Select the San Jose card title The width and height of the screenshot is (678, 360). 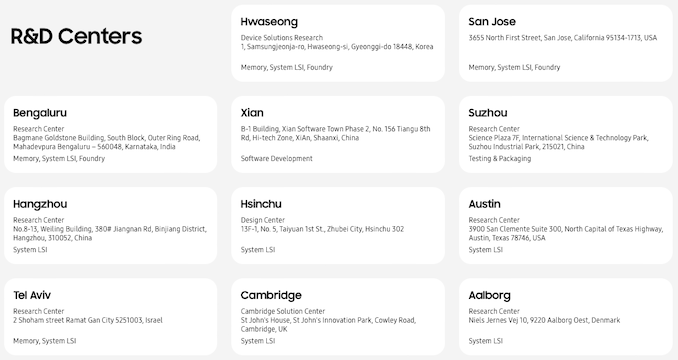click(x=492, y=22)
